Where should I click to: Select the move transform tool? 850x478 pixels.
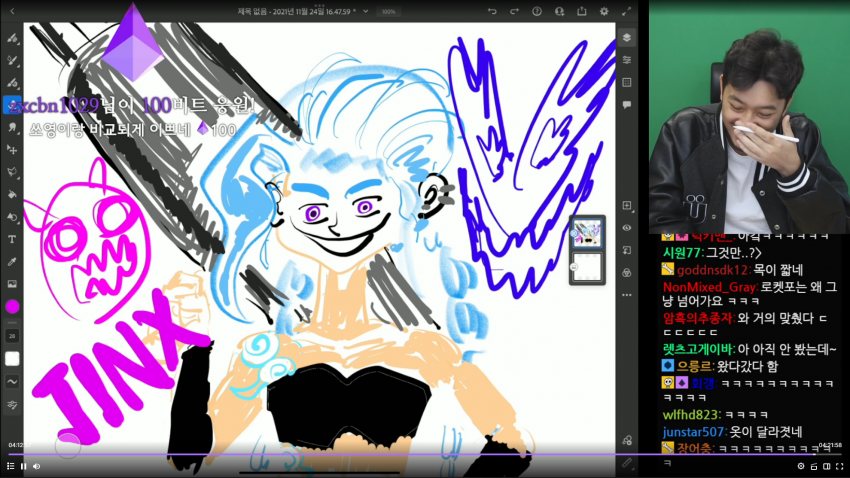click(x=12, y=150)
